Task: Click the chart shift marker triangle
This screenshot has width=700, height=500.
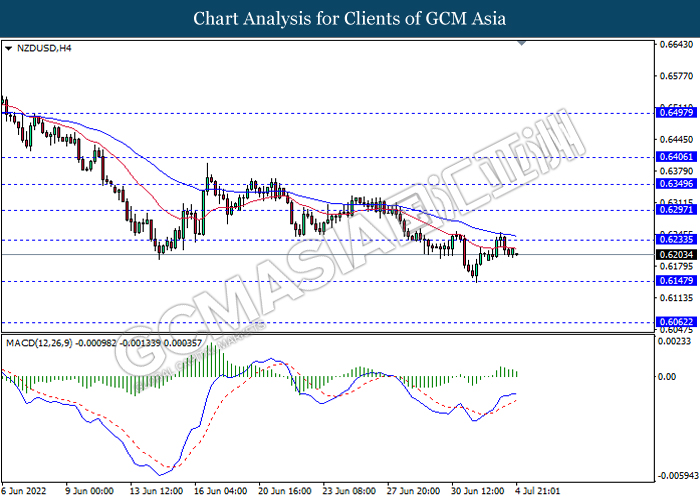Action: click(x=521, y=43)
